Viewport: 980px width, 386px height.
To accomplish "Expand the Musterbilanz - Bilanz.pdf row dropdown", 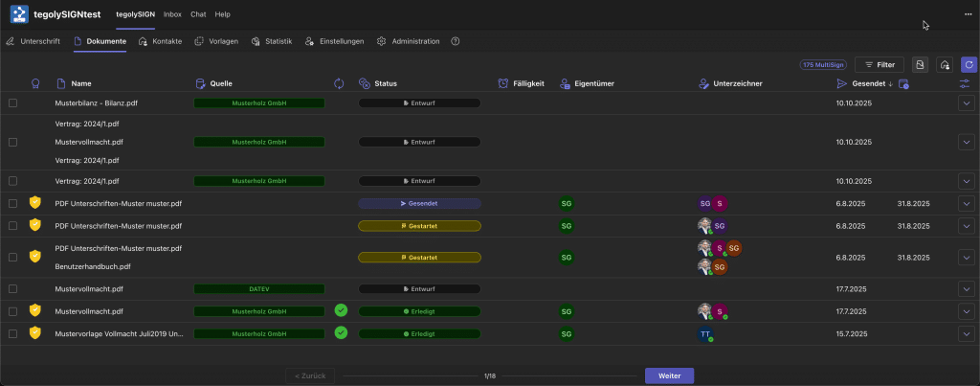I will click(x=965, y=102).
